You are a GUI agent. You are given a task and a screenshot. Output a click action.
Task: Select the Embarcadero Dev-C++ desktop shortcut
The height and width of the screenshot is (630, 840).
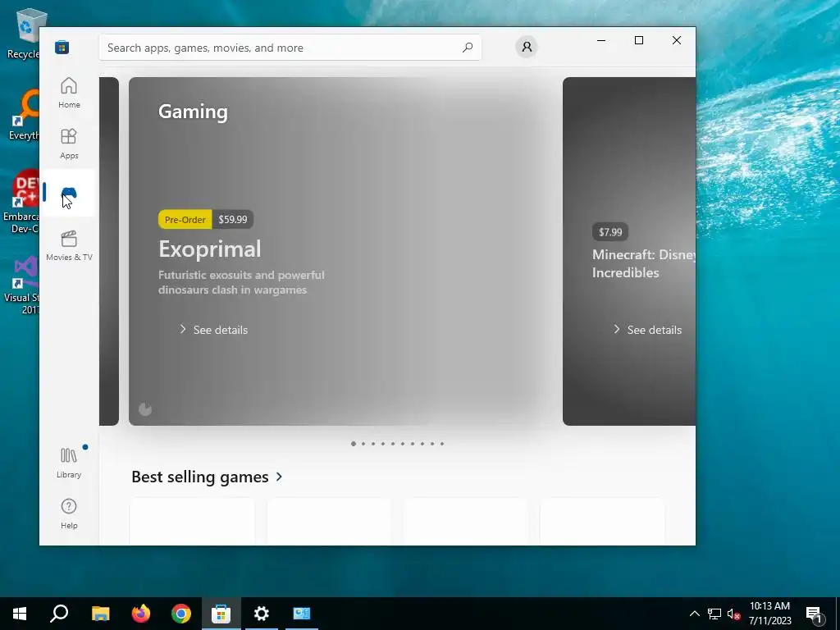point(21,202)
